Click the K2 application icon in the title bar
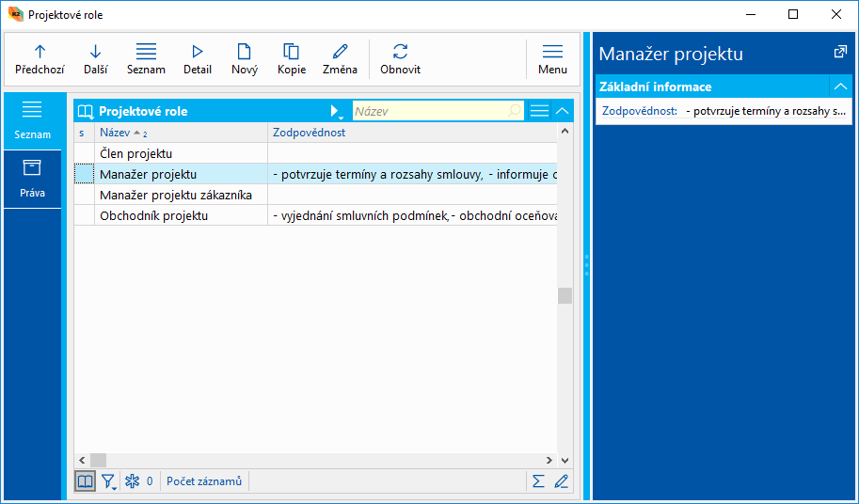This screenshot has height=504, width=859. click(15, 15)
